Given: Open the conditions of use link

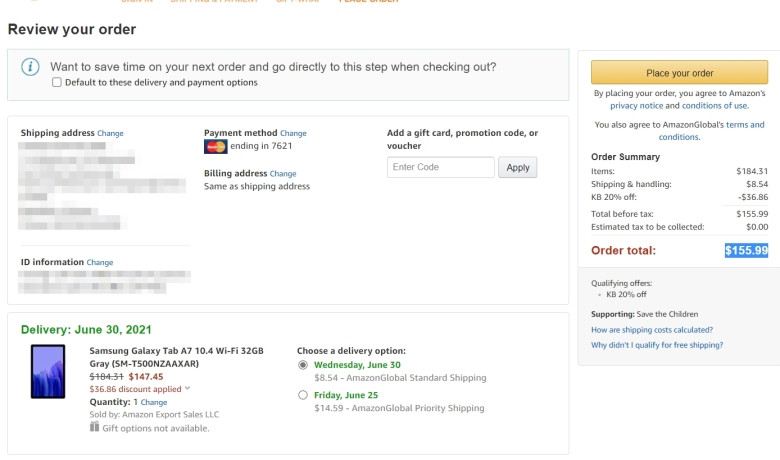Looking at the screenshot, I should click(714, 105).
